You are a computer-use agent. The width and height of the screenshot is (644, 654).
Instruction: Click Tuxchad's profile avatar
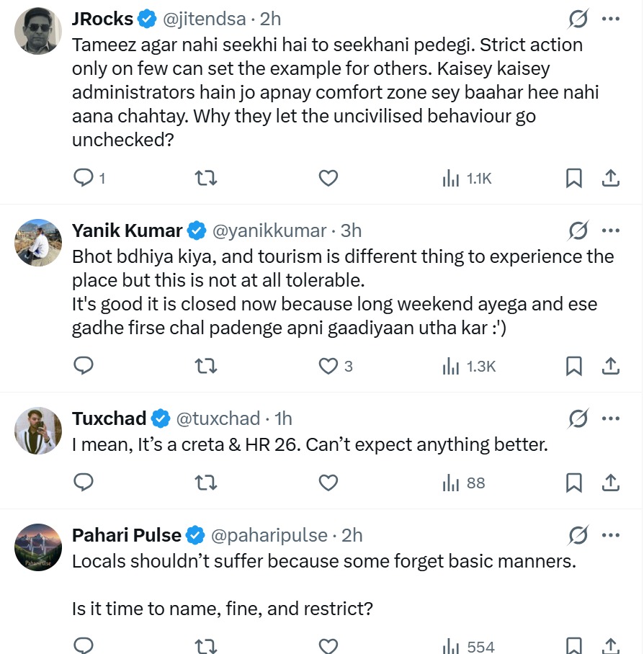[39, 430]
